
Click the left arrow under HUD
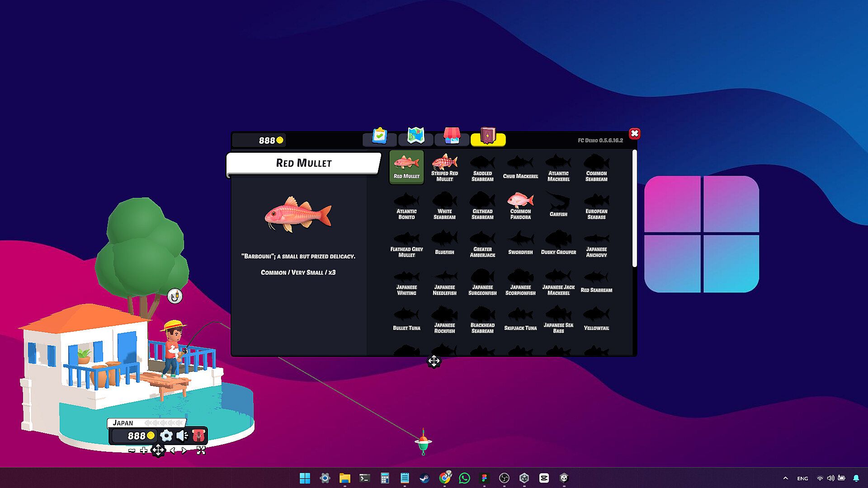[x=172, y=450]
